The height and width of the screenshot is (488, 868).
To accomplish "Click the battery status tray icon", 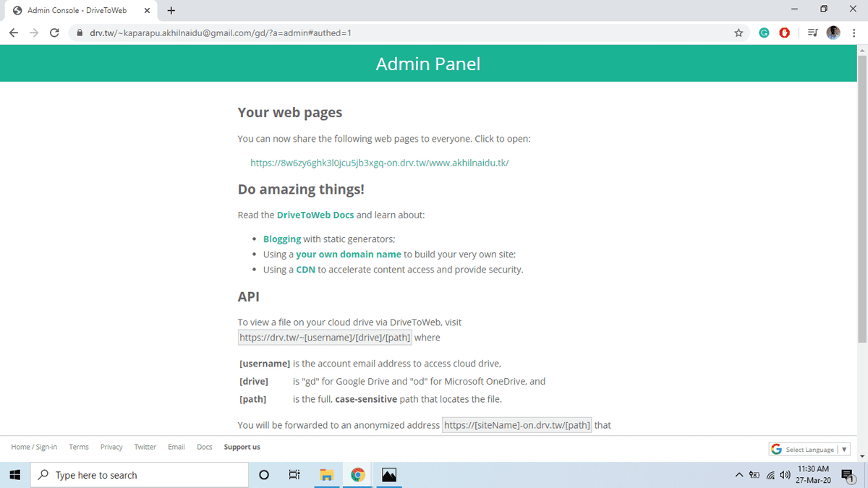I will coord(754,475).
